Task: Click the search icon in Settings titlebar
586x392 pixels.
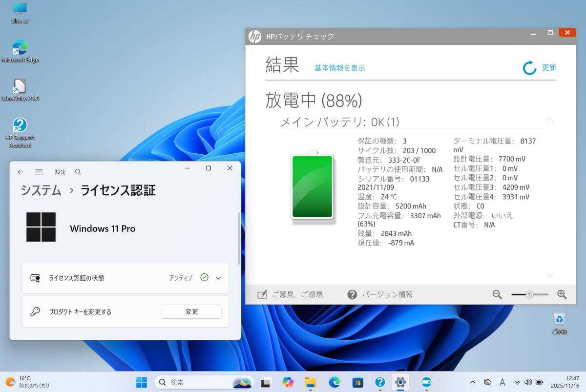Action: 78,172
